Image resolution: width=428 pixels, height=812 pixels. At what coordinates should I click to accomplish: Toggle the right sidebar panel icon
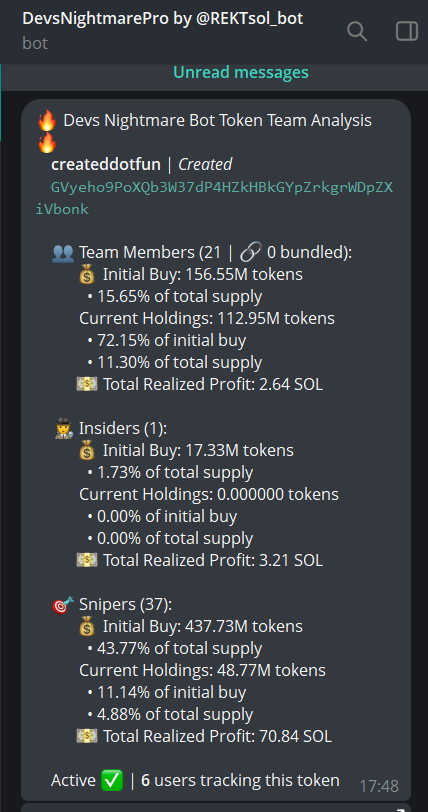pyautogui.click(x=407, y=31)
